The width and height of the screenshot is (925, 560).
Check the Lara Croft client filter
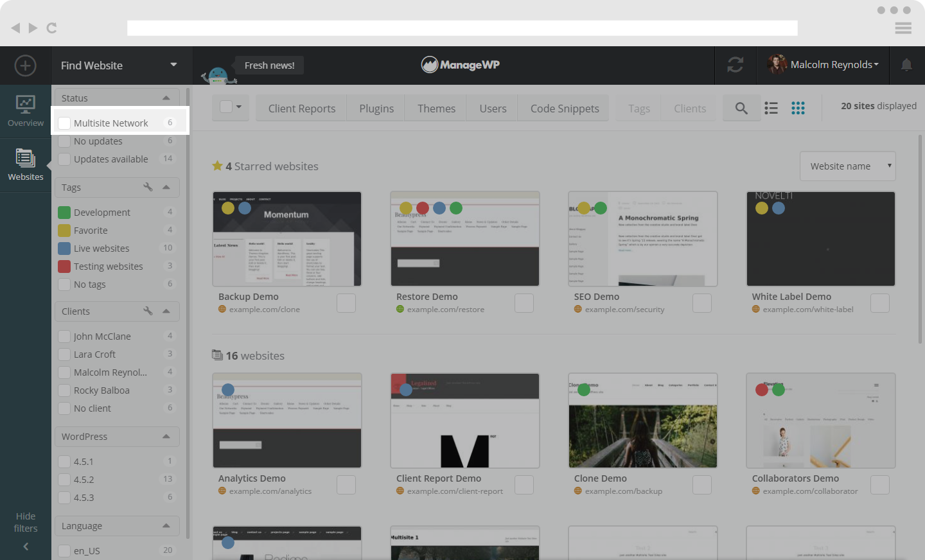point(64,354)
